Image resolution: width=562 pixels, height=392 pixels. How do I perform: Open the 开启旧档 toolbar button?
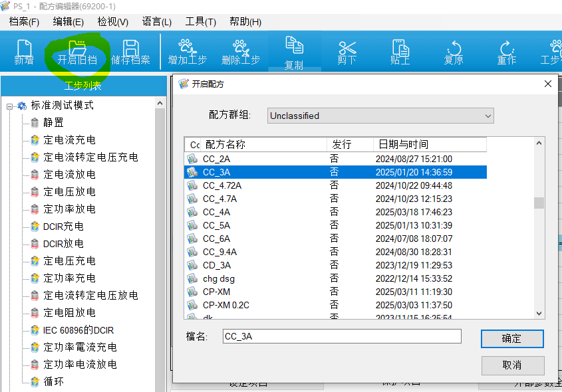[x=77, y=52]
